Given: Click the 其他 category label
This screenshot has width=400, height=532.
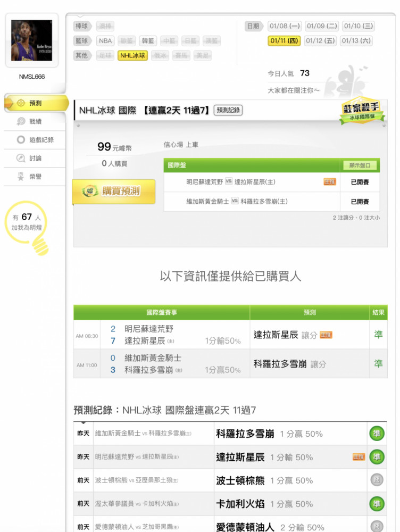Looking at the screenshot, I should [82, 55].
